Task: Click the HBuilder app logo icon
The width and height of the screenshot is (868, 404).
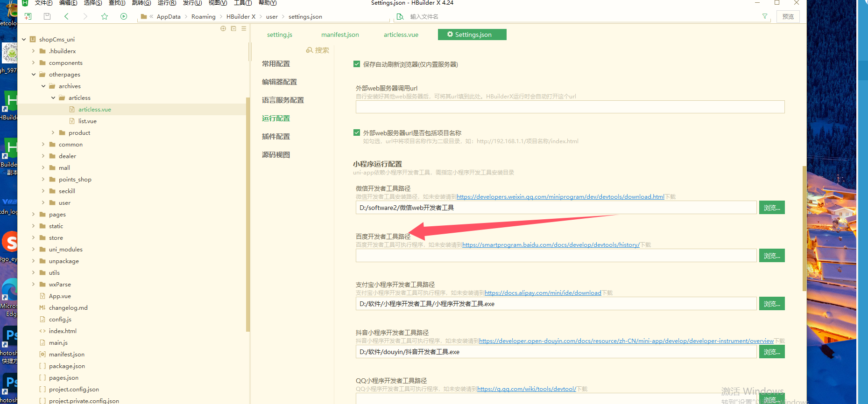Action: [x=25, y=3]
